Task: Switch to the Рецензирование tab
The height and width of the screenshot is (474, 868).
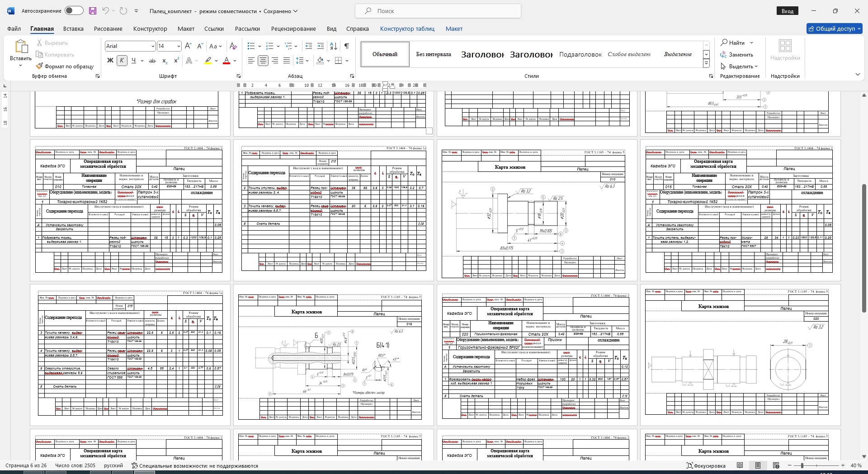Action: (x=293, y=28)
